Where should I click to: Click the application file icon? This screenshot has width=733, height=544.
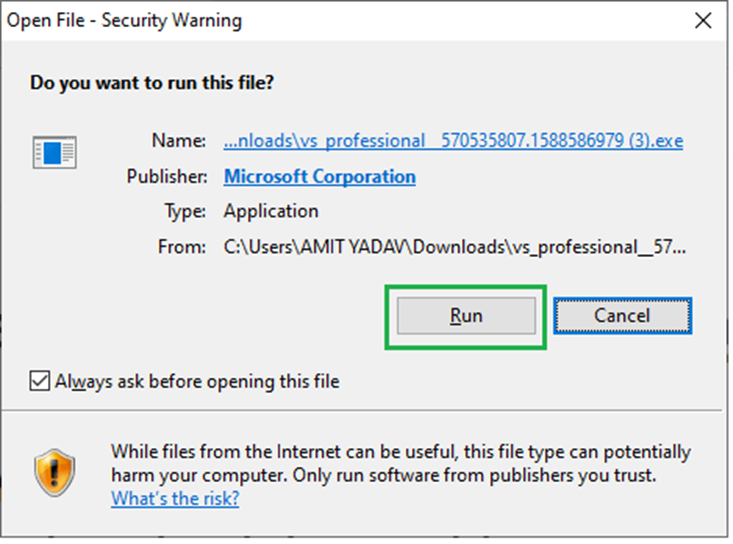tap(54, 152)
